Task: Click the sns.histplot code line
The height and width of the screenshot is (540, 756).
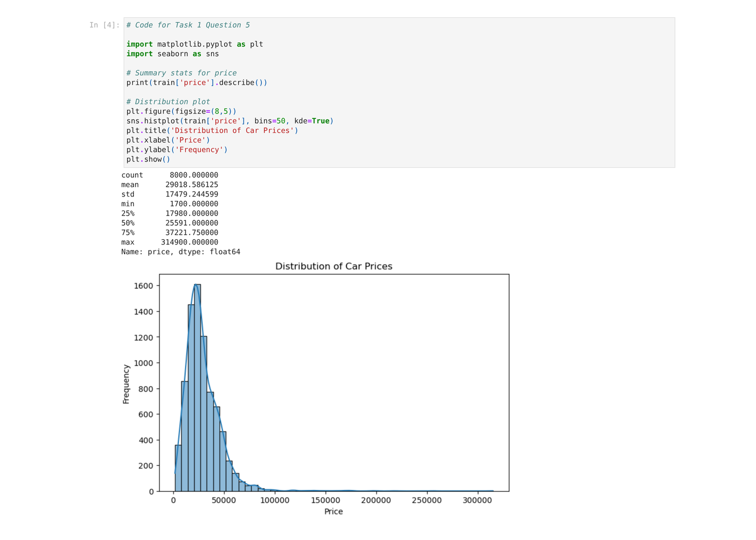Action: point(230,121)
